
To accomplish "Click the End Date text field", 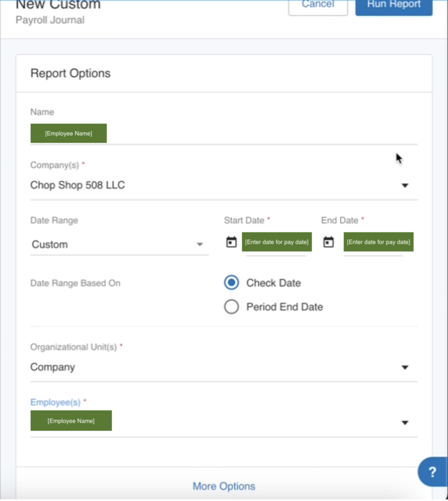I will coord(378,242).
